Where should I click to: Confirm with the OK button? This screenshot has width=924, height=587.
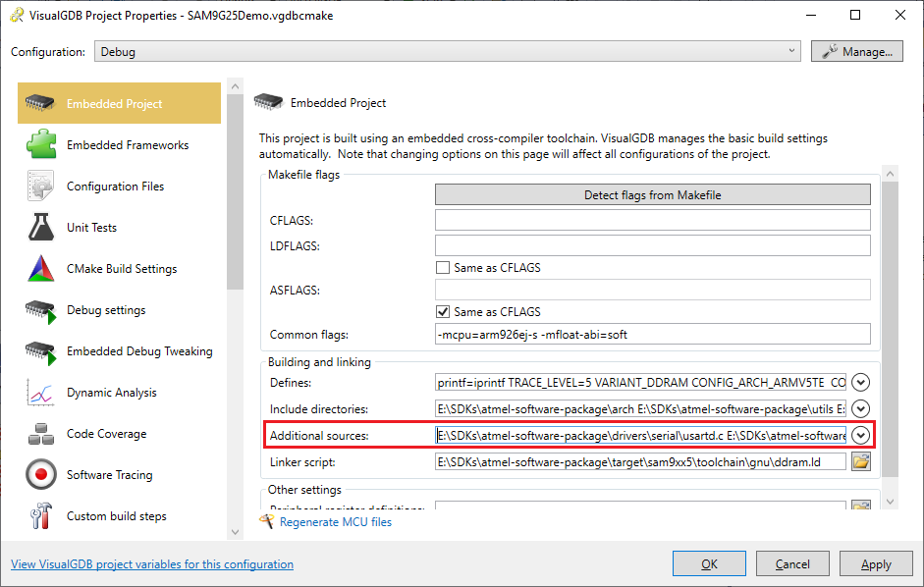710,564
